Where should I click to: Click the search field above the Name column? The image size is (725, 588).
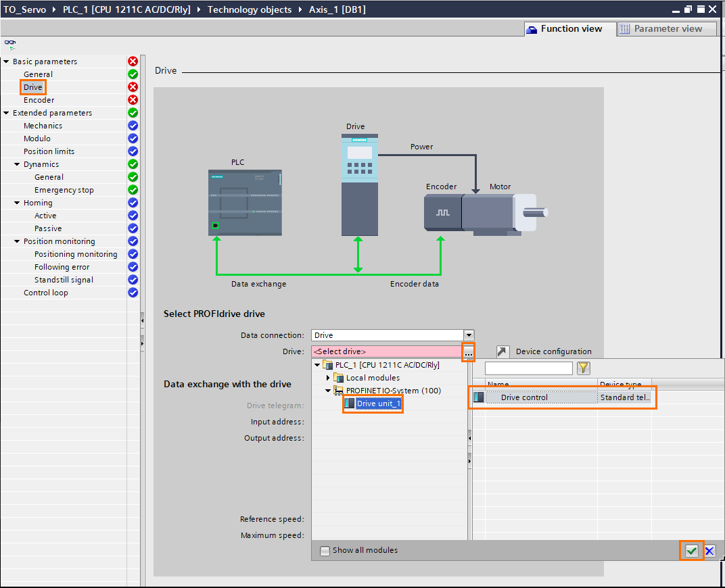528,368
